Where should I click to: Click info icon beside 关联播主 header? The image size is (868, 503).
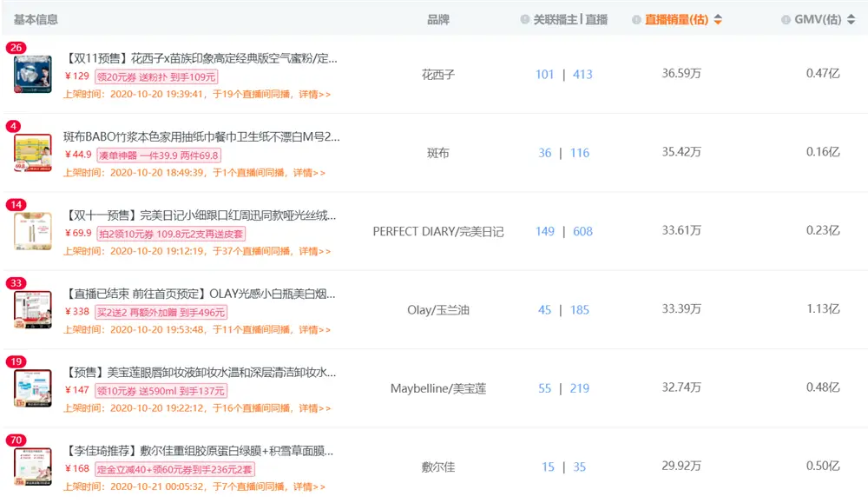coord(525,19)
